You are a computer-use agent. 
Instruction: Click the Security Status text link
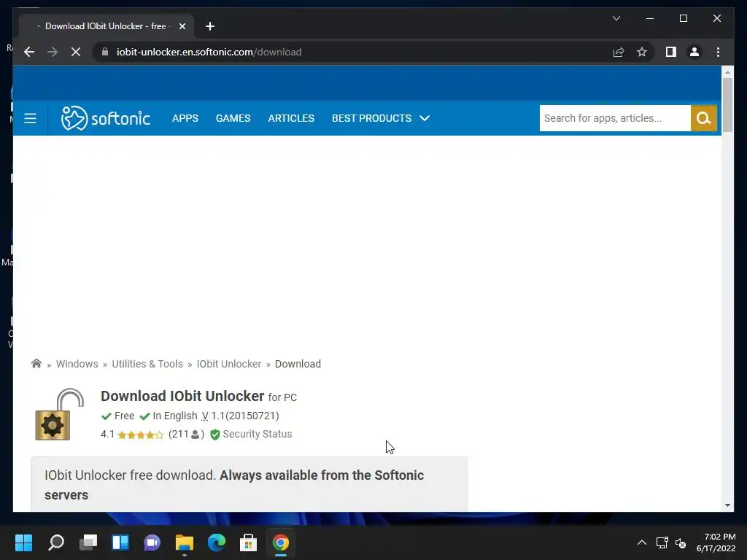point(258,434)
